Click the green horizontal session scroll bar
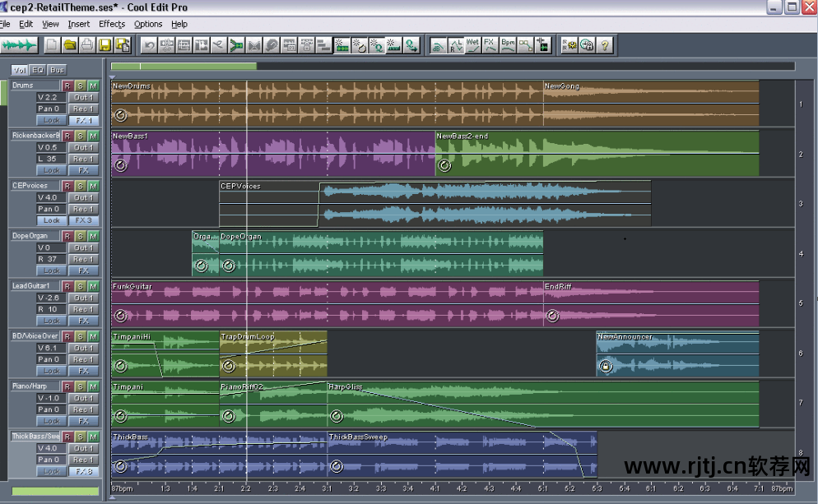Viewport: 818px width, 504px height. [184, 67]
